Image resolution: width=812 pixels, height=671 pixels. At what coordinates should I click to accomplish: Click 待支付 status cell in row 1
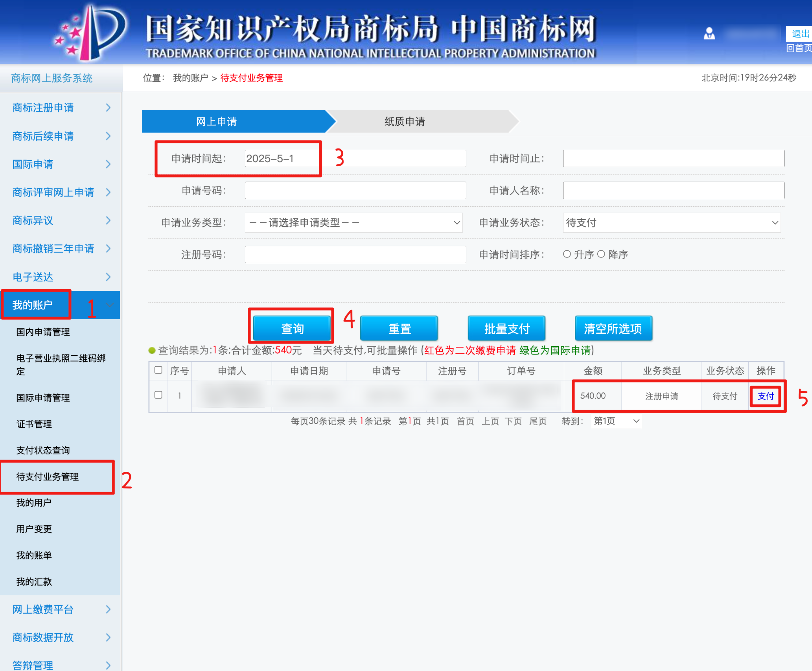(x=725, y=396)
